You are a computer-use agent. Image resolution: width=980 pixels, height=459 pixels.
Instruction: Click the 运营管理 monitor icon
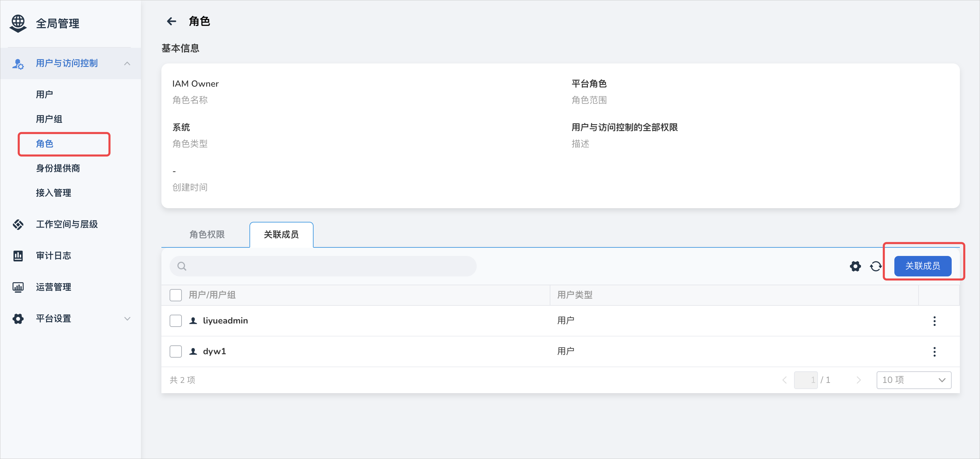pos(18,287)
